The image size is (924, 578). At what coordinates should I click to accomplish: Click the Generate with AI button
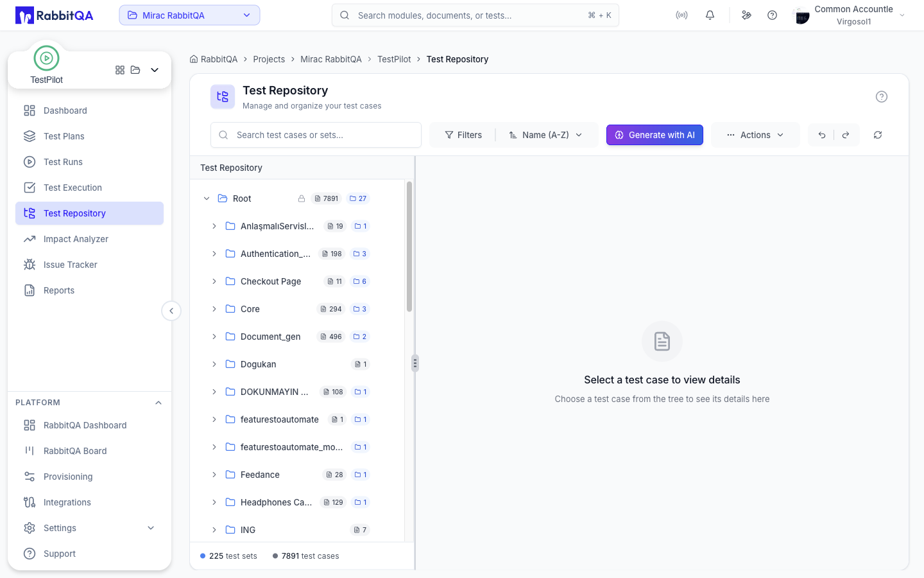(654, 135)
